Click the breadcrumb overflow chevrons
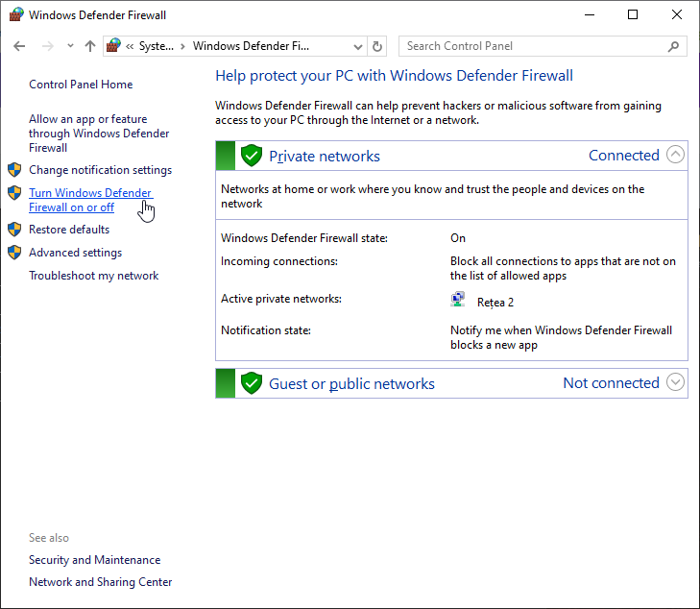Screen dimensions: 700x609 130,46
